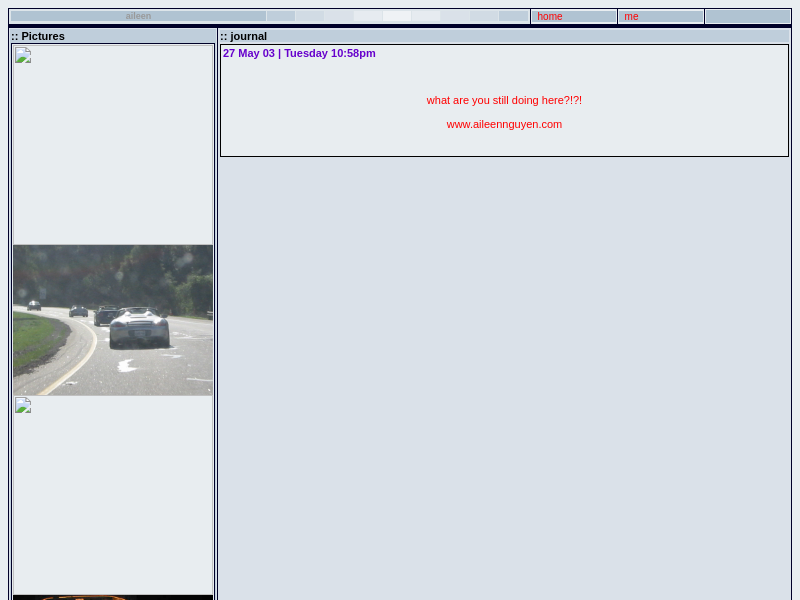Open the 'me' navigation link
800x600 pixels.
[631, 16]
